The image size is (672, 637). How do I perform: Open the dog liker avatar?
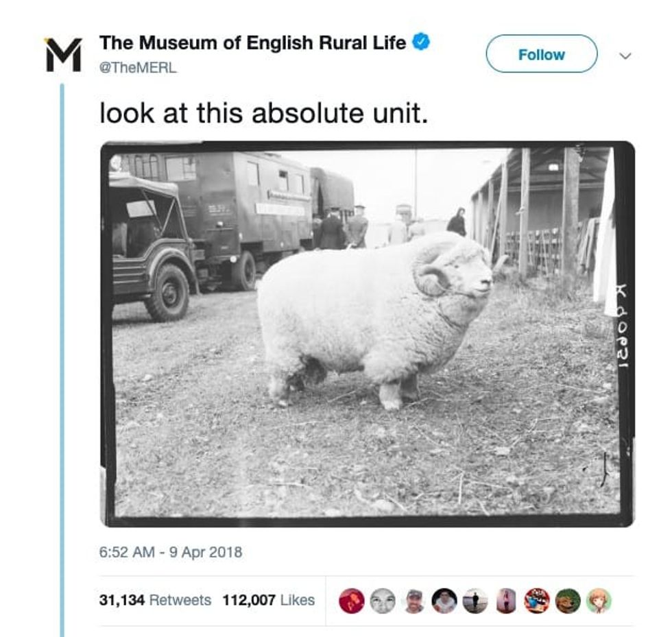pos(568,601)
